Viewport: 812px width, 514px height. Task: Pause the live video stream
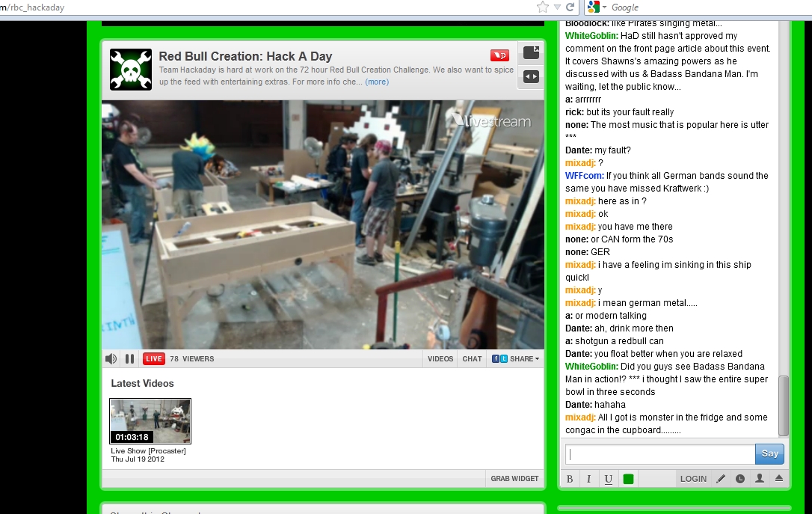(129, 359)
